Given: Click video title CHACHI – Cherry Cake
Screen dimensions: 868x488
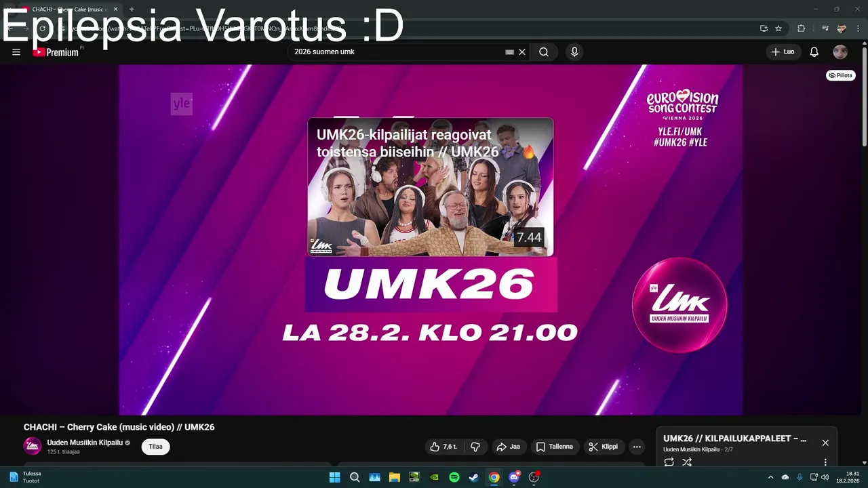Looking at the screenshot, I should click(119, 427).
